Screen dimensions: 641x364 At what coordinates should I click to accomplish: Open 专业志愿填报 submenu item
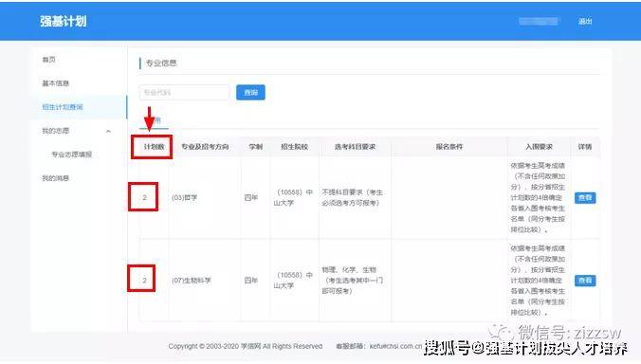[71, 155]
